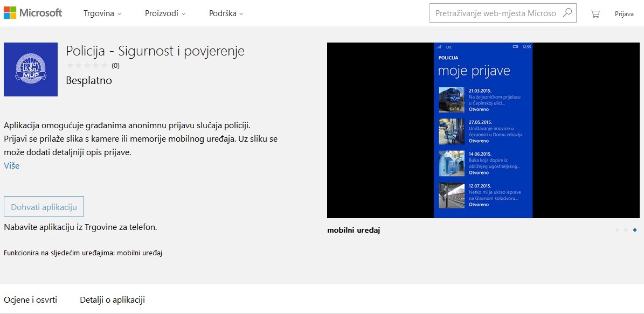Viewport: 644px width, 314px height.
Task: Open the Ocjene i osvrti tab
Action: [31, 299]
